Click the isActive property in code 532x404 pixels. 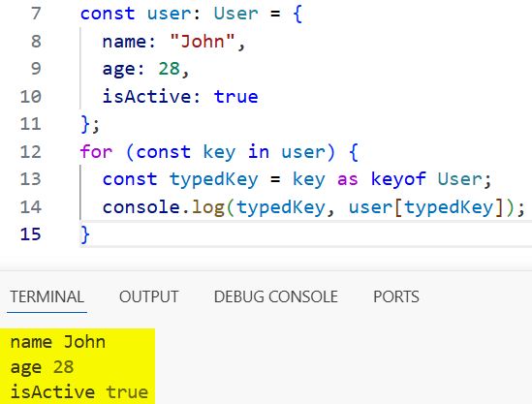pyautogui.click(x=146, y=97)
